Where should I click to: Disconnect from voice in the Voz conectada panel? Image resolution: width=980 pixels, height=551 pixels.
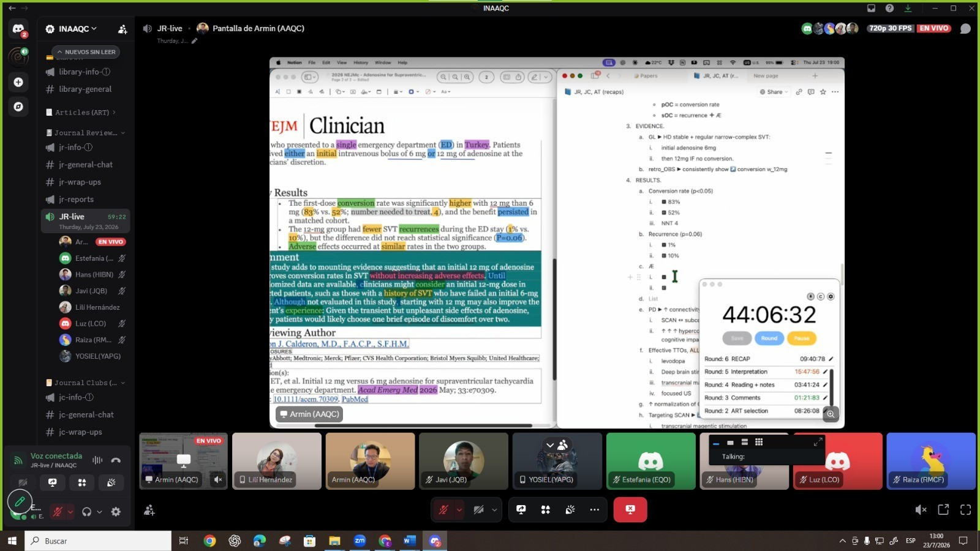116,460
